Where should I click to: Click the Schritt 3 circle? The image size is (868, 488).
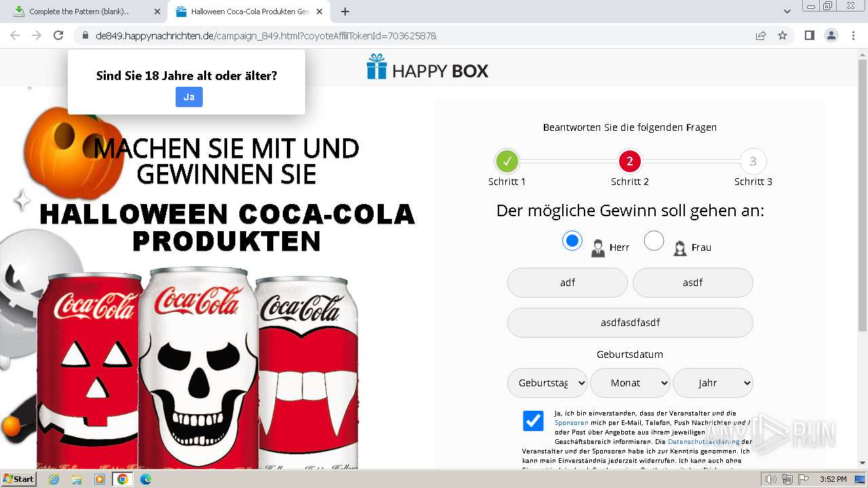click(753, 161)
